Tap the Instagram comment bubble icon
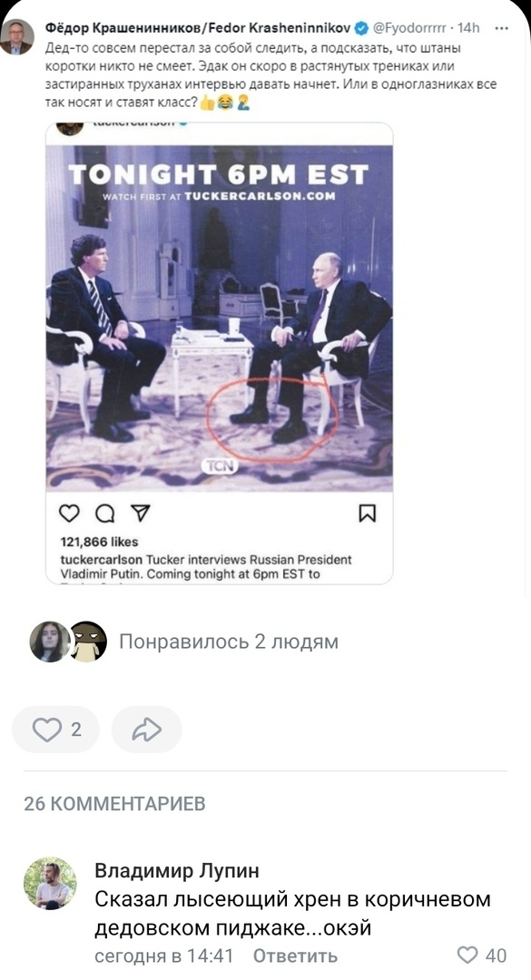 coord(105,514)
